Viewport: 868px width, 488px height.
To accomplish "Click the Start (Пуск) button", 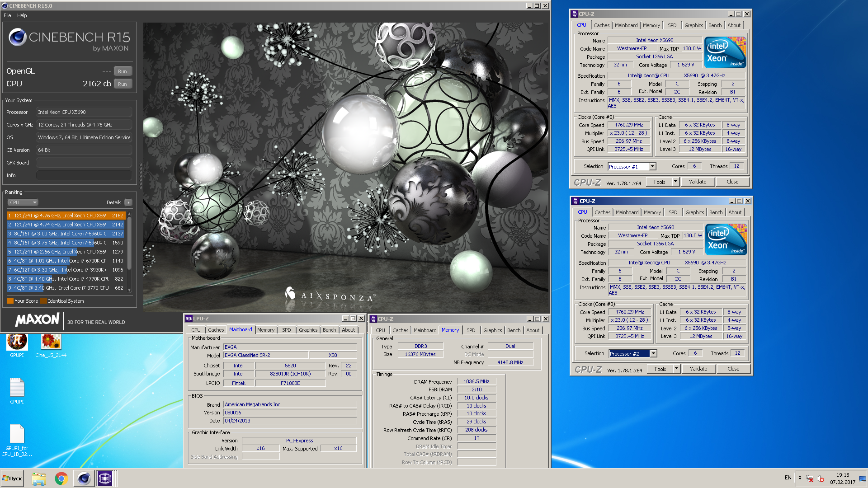I will click(13, 479).
